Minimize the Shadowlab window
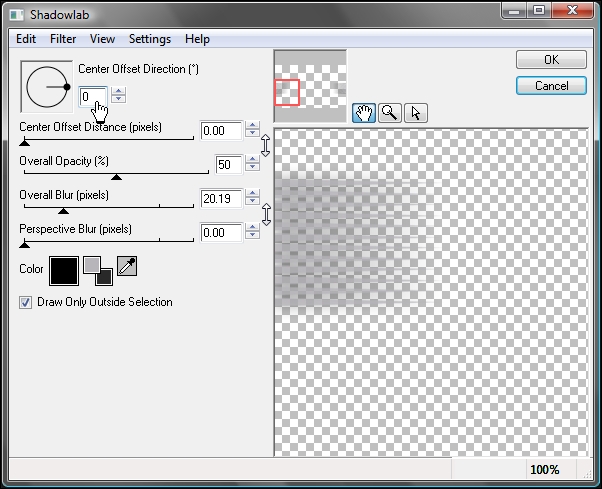 (x=514, y=10)
